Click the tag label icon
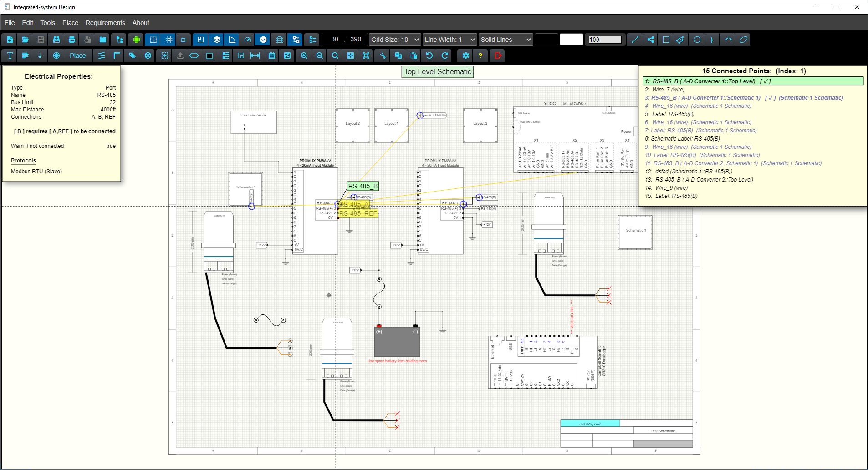Screen dimensions: 868x470 (x=132, y=56)
